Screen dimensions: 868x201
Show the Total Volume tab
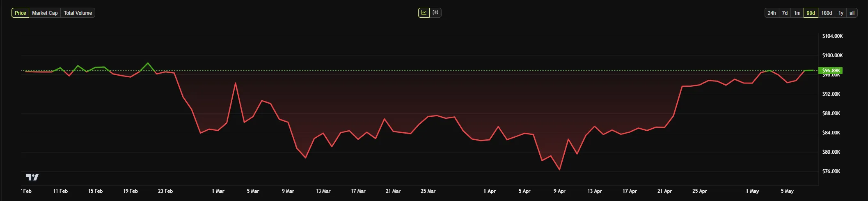tap(78, 13)
